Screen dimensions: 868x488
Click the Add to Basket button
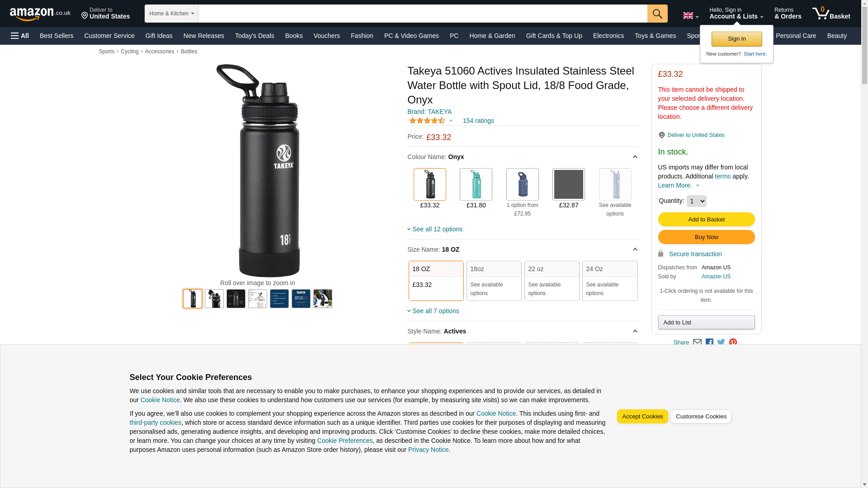pos(706,219)
